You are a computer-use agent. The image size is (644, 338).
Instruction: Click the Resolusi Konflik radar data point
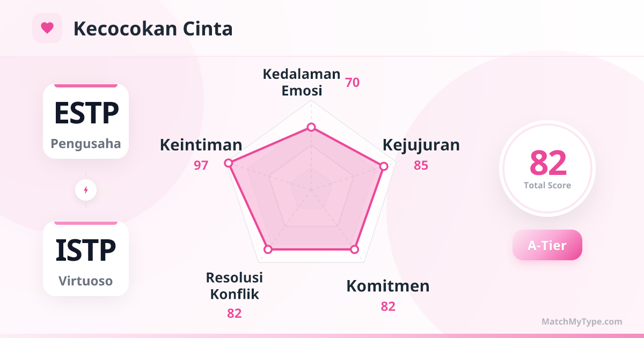coord(268,249)
